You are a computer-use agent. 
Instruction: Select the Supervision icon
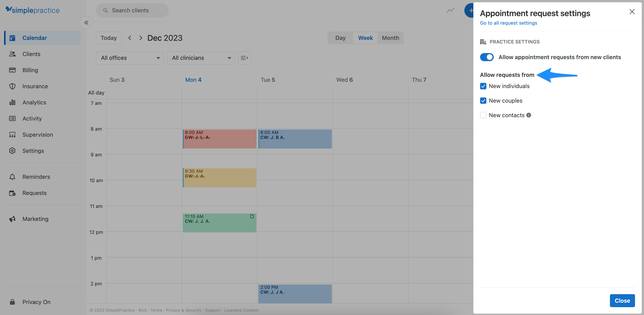pyautogui.click(x=12, y=134)
